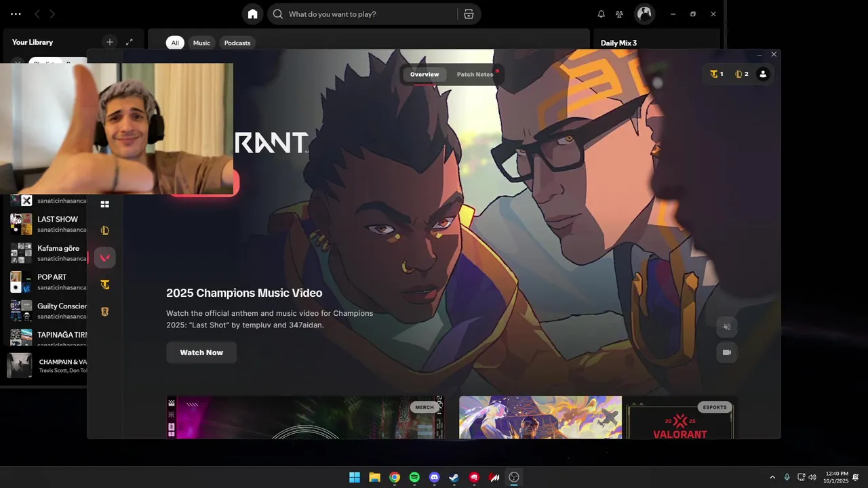
Task: Select the All filter chip
Action: [x=175, y=43]
